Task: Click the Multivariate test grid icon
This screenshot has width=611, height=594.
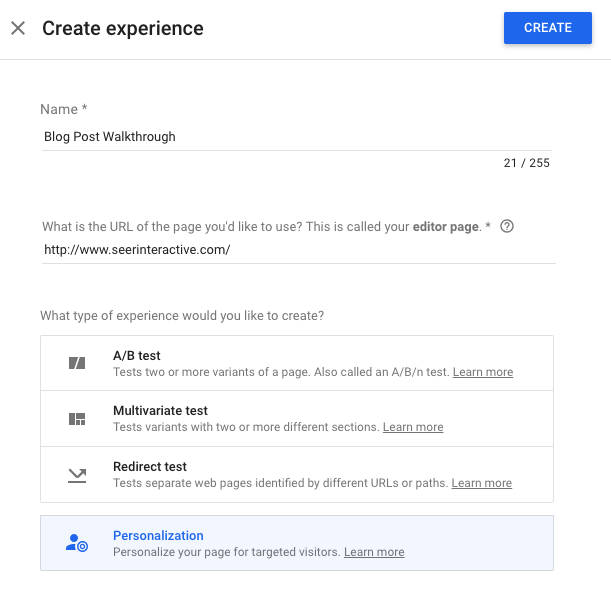Action: (x=77, y=419)
